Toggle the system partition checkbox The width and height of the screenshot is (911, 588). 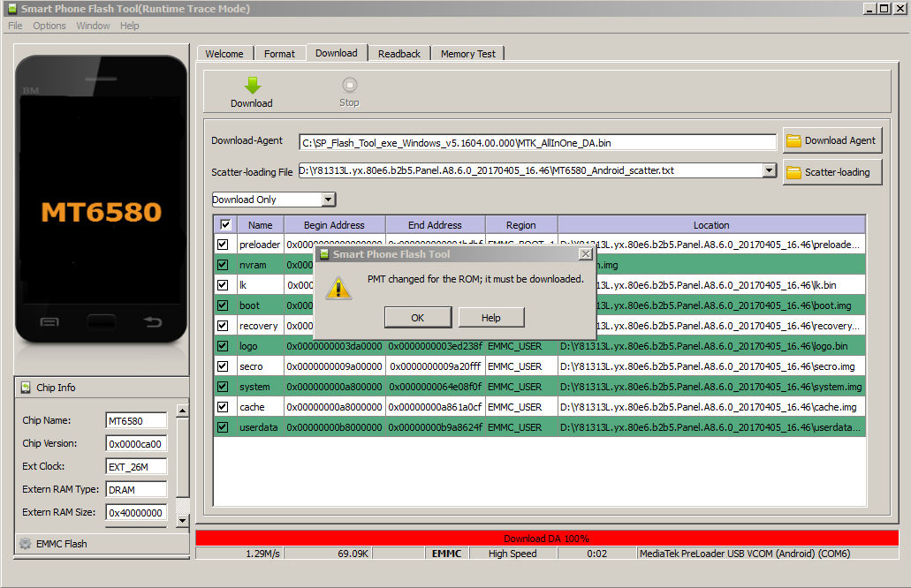223,387
